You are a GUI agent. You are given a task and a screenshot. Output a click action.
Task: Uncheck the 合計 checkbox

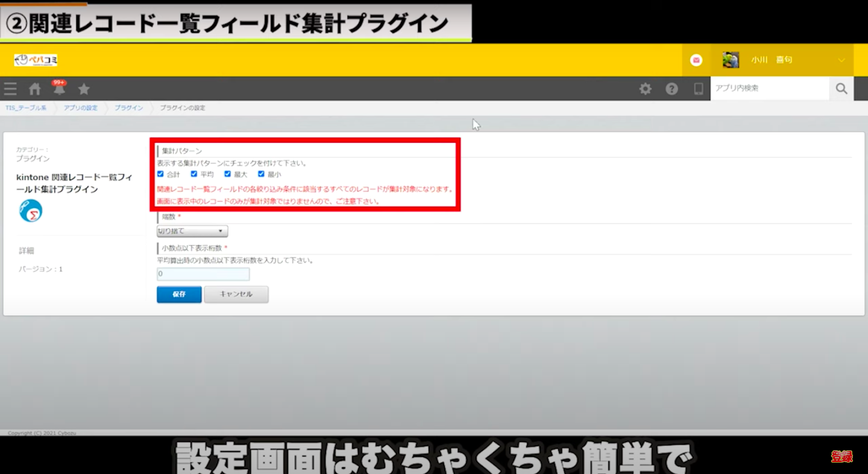pyautogui.click(x=160, y=174)
